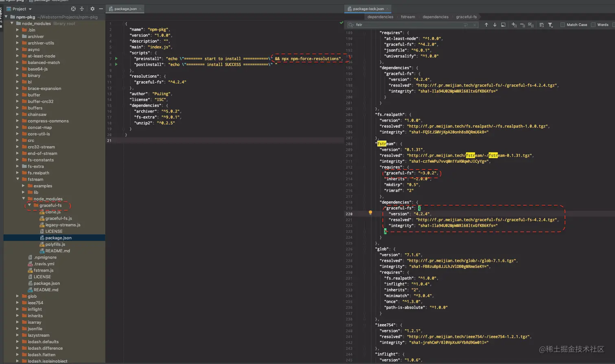Click the run arrow beside preinstall script
Viewport: 615px width, 364px height.
pos(116,59)
